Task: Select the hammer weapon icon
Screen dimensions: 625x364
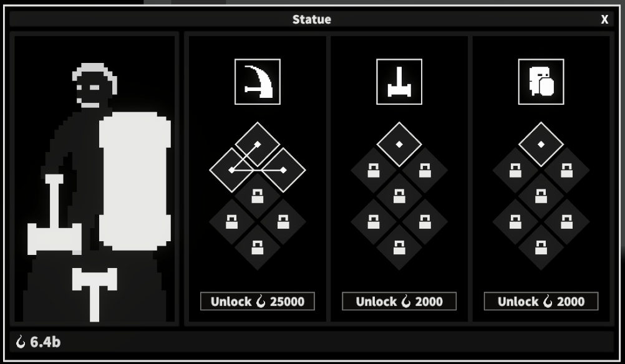Action: point(399,82)
